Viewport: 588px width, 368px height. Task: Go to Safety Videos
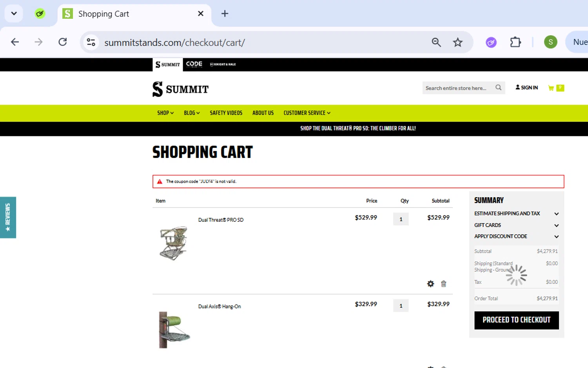pyautogui.click(x=226, y=113)
